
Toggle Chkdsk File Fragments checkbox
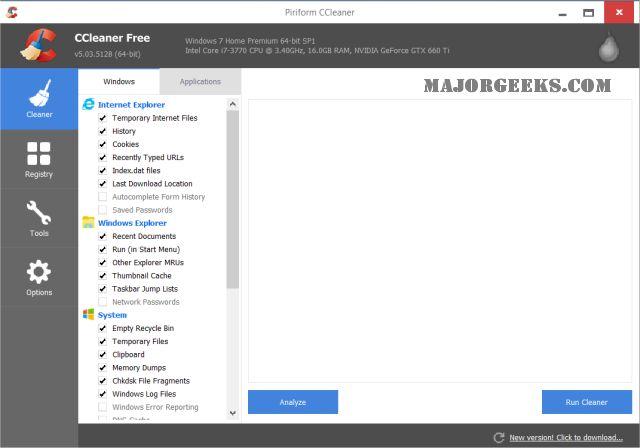click(102, 381)
